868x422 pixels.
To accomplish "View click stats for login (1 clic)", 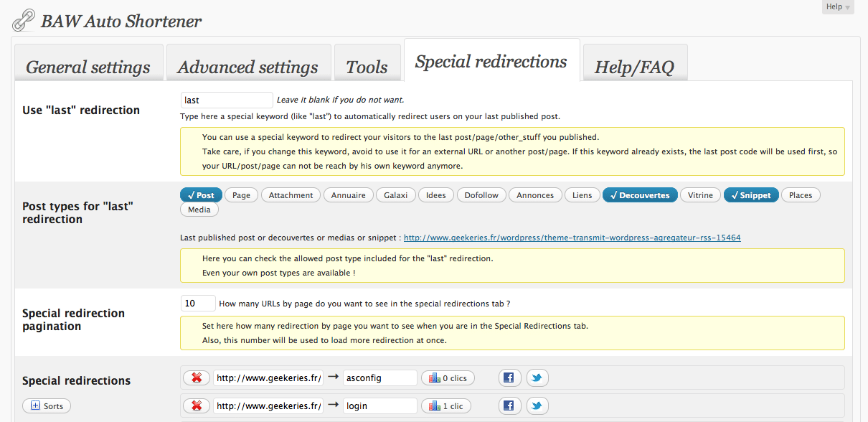I will (446, 406).
